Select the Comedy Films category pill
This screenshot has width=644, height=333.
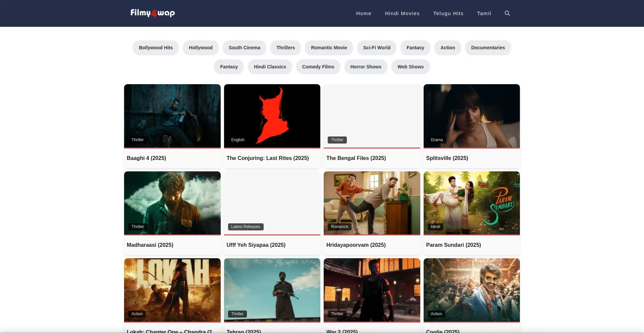pos(318,67)
